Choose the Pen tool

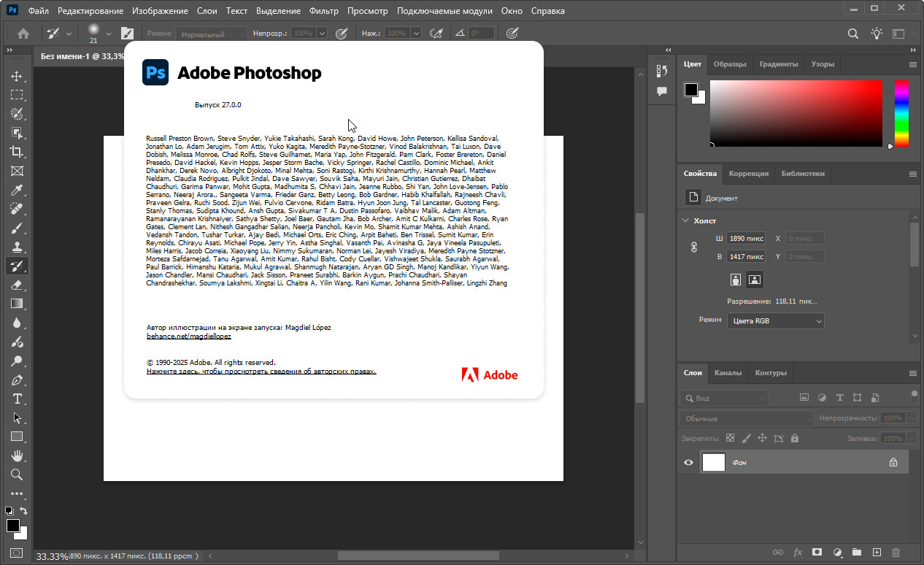16,380
